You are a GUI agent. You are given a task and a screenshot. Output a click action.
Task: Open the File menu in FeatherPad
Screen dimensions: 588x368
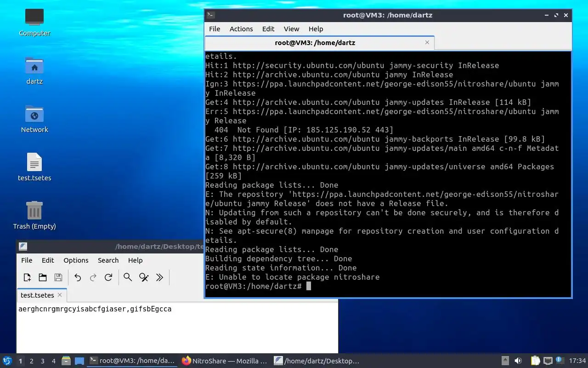point(27,260)
